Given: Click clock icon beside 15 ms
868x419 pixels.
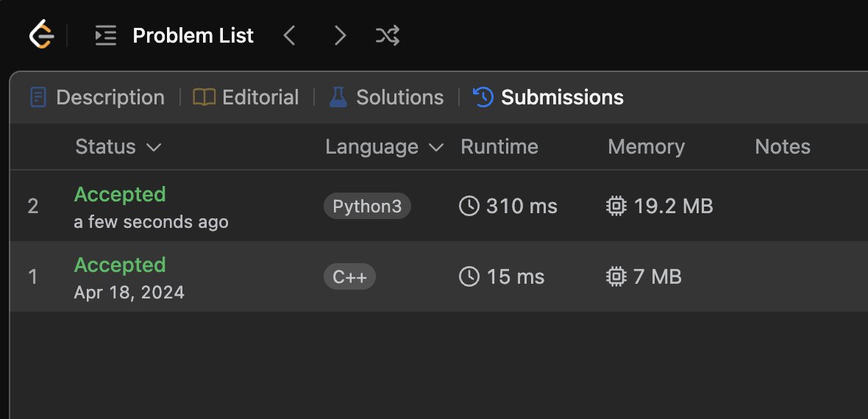Looking at the screenshot, I should [x=469, y=276].
